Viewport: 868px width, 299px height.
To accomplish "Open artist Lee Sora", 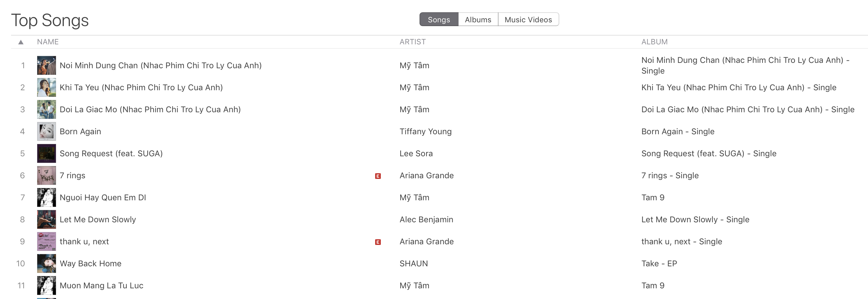I will coord(416,153).
